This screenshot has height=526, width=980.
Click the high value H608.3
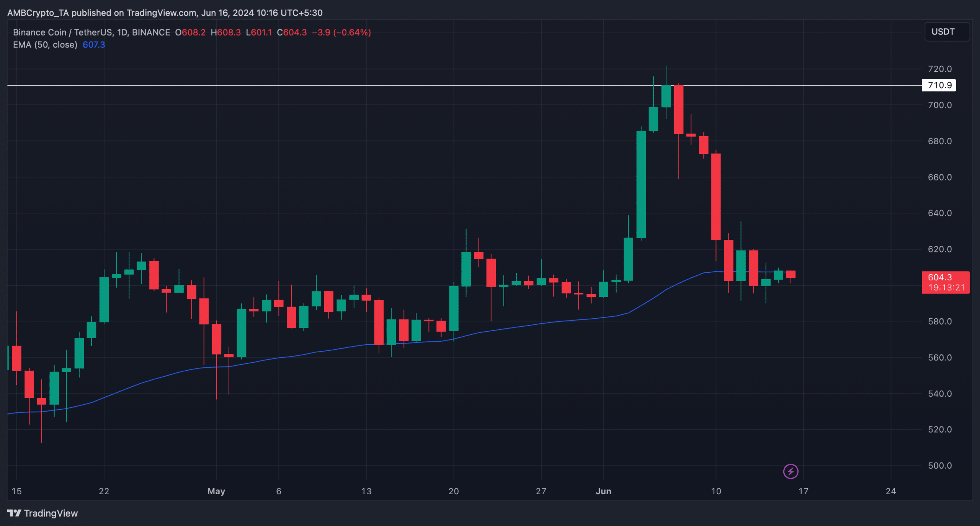point(226,32)
